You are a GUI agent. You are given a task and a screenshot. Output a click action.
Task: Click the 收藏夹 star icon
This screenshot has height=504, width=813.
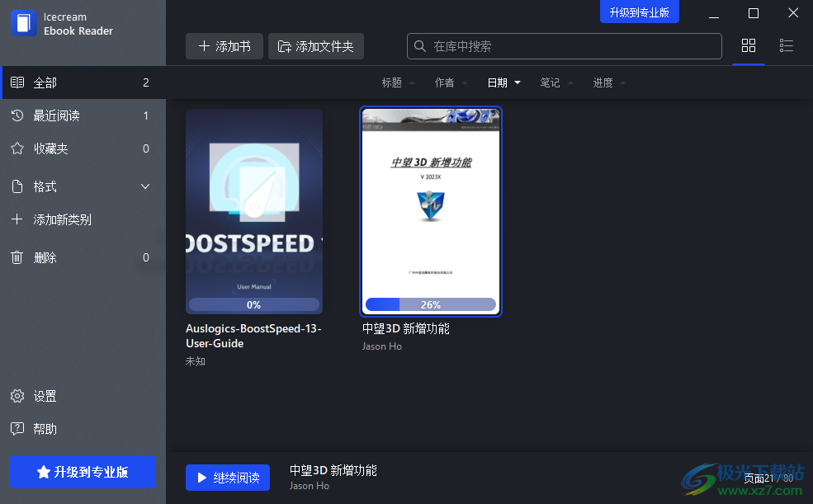(x=17, y=148)
